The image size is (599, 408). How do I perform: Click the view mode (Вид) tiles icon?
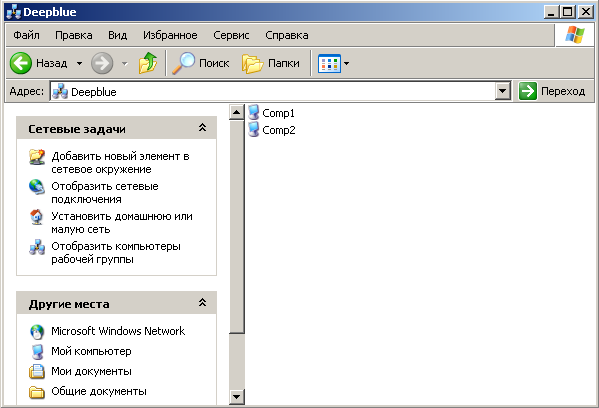coord(329,63)
